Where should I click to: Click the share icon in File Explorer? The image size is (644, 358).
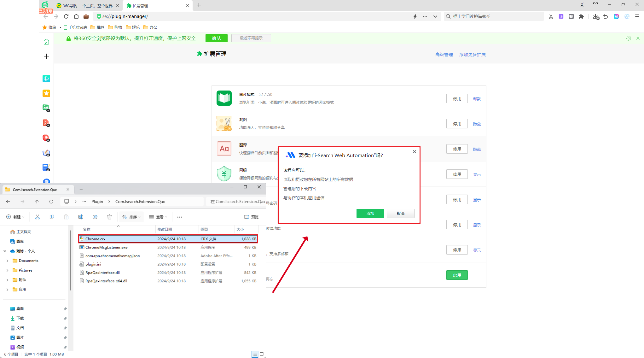[95, 217]
